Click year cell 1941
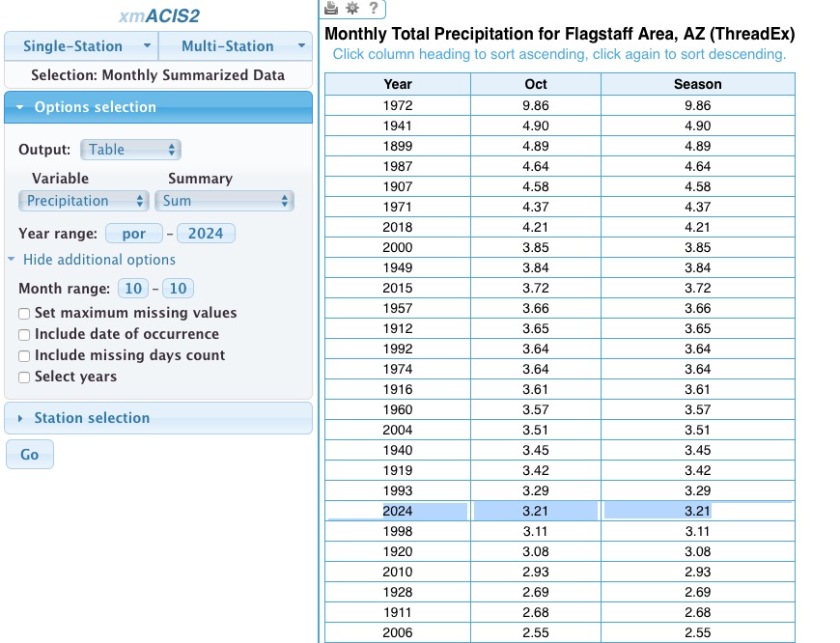 click(x=398, y=126)
